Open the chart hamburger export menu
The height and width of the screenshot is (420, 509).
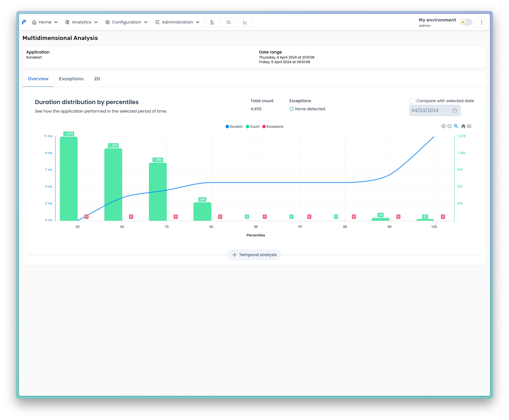pyautogui.click(x=469, y=126)
